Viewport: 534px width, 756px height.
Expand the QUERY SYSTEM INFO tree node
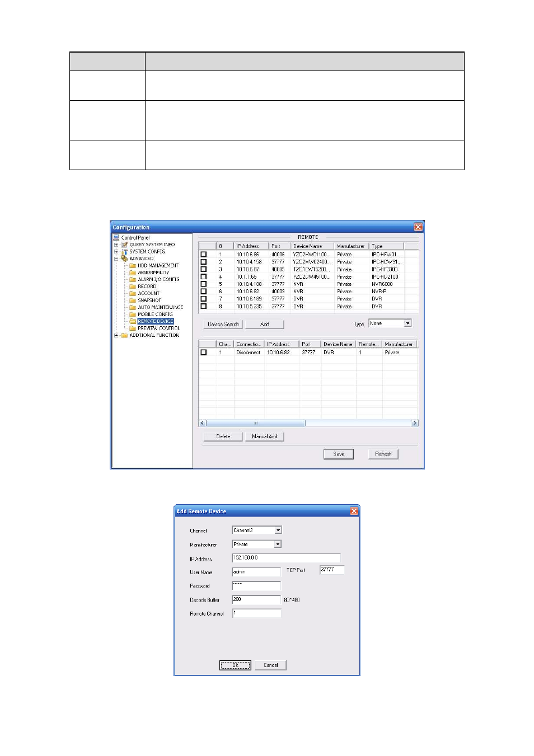[x=116, y=245]
